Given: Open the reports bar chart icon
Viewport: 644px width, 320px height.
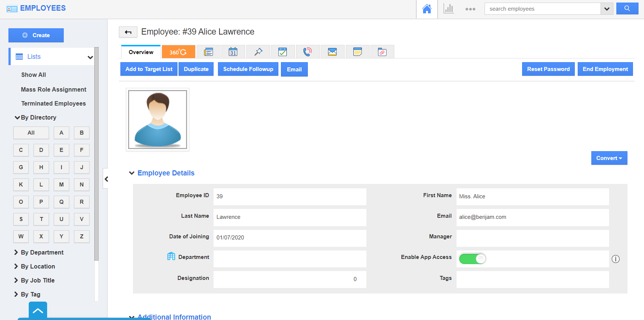Looking at the screenshot, I should (x=448, y=9).
